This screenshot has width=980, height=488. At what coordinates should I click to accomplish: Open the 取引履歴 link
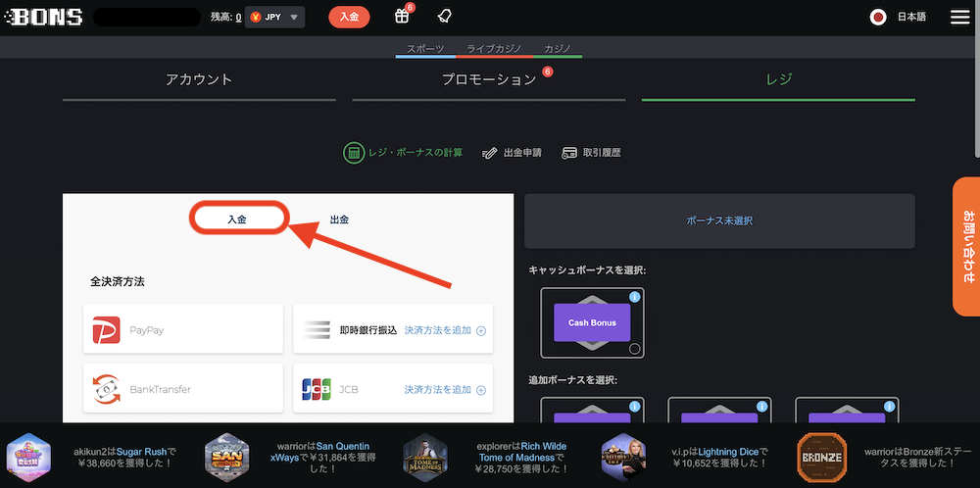(602, 153)
